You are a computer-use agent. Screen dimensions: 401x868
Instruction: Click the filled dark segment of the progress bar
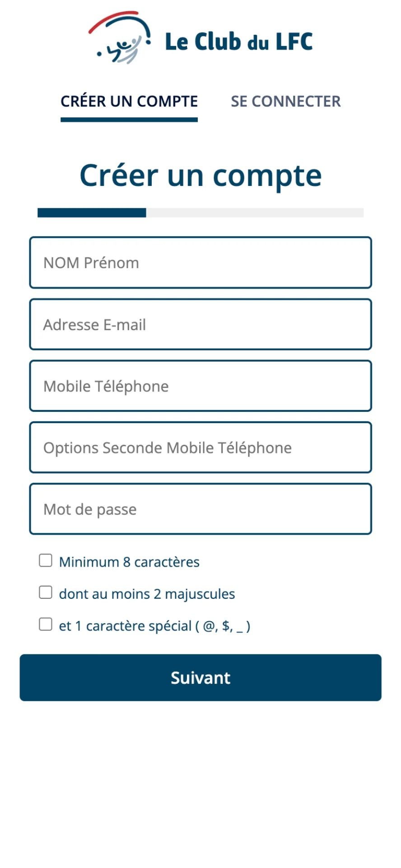[x=92, y=212]
